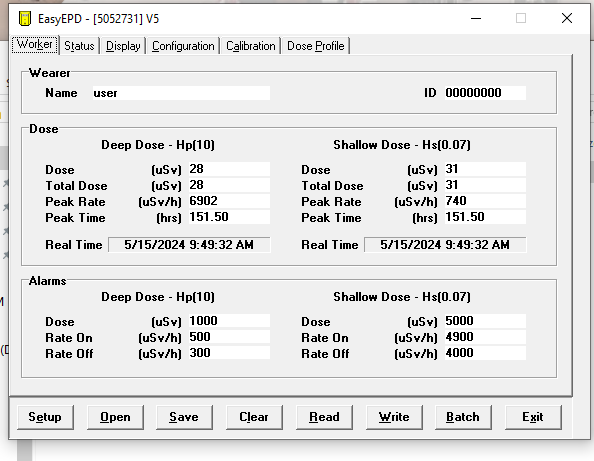Click the Open button
This screenshot has height=461, width=594.
click(x=115, y=417)
